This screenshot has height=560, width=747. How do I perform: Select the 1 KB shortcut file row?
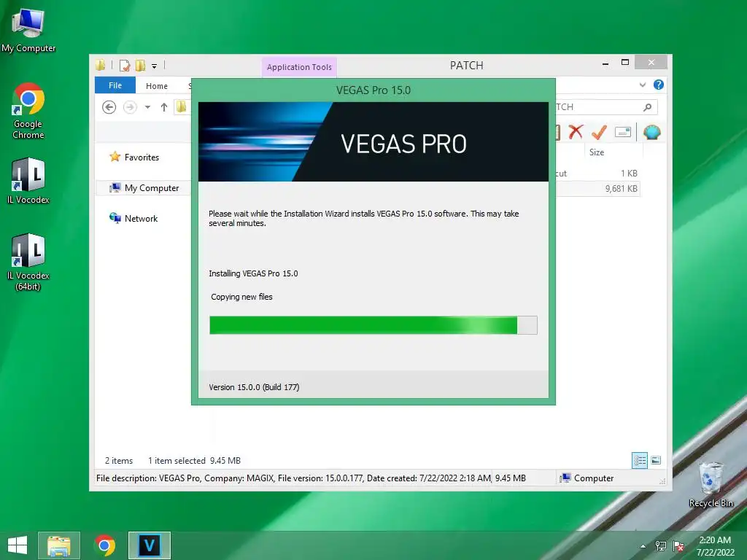(597, 174)
